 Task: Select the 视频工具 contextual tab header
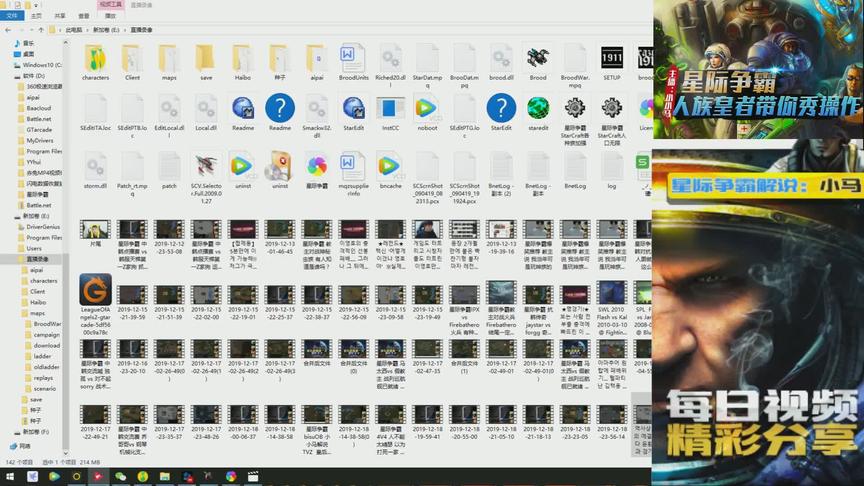(111, 4)
